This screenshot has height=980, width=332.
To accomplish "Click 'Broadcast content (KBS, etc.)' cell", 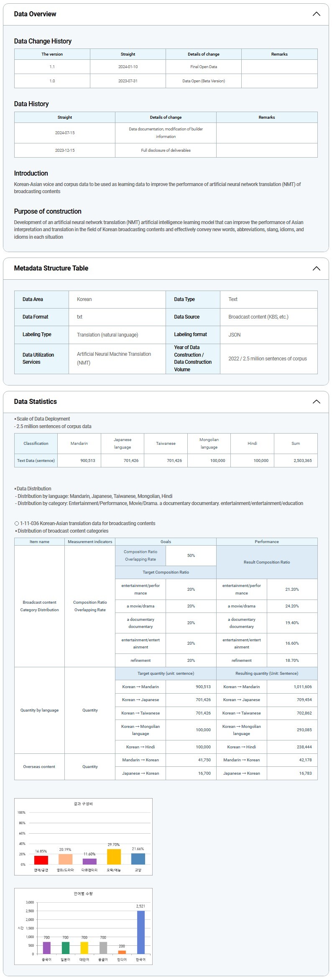I will coord(258,317).
